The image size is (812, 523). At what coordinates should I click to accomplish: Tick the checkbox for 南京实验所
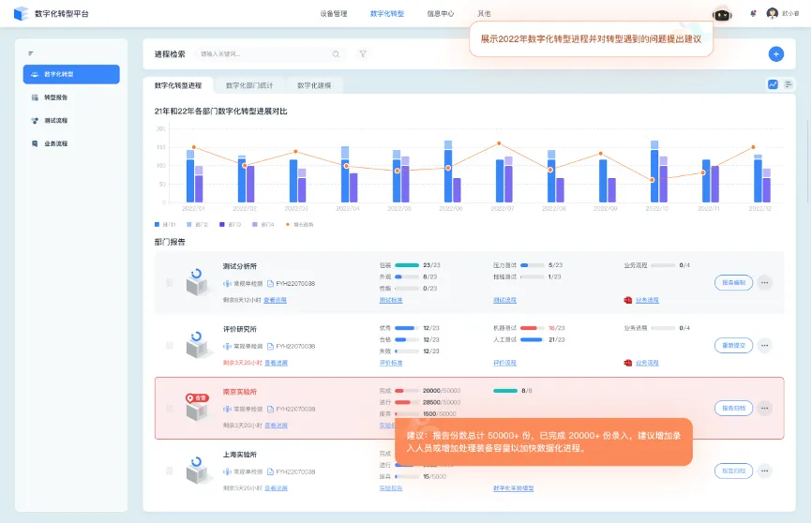[170, 408]
